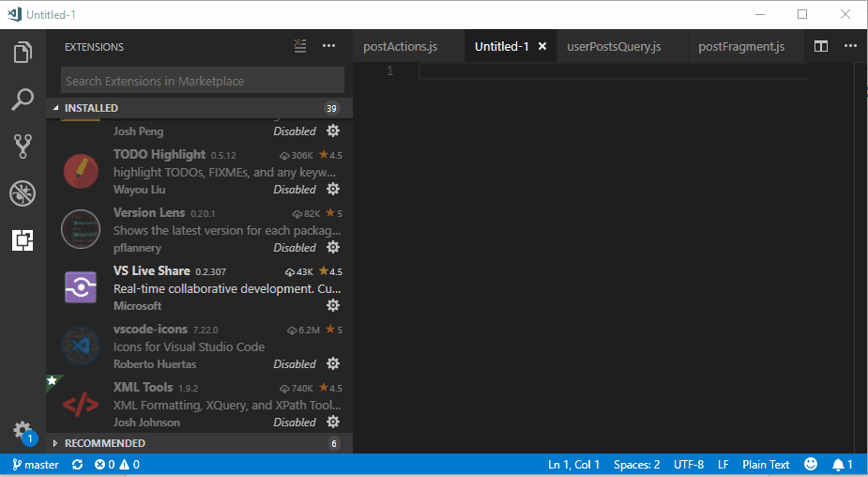
Task: Open Extensions panel more actions menu
Action: (328, 46)
